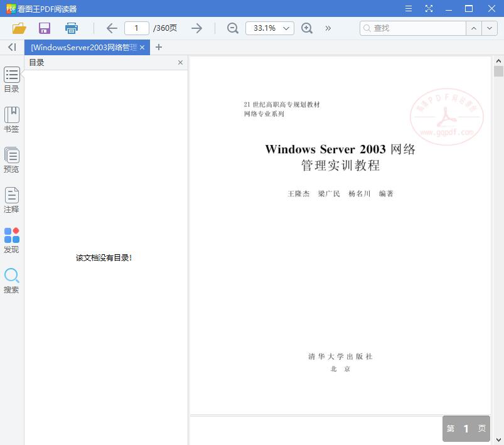The image size is (504, 445).
Task: Close the WindowsServer2003 document tab
Action: (142, 48)
